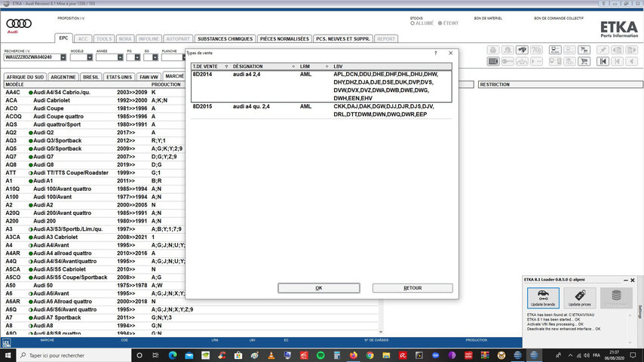Click the key icon in toolbar
The height and width of the screenshot is (362, 644).
(508, 62)
